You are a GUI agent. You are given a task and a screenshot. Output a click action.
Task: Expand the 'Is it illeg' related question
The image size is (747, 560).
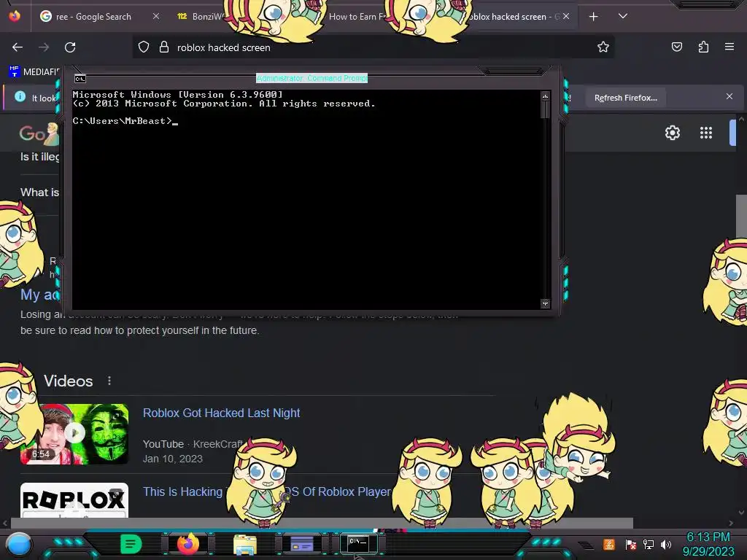(40, 157)
